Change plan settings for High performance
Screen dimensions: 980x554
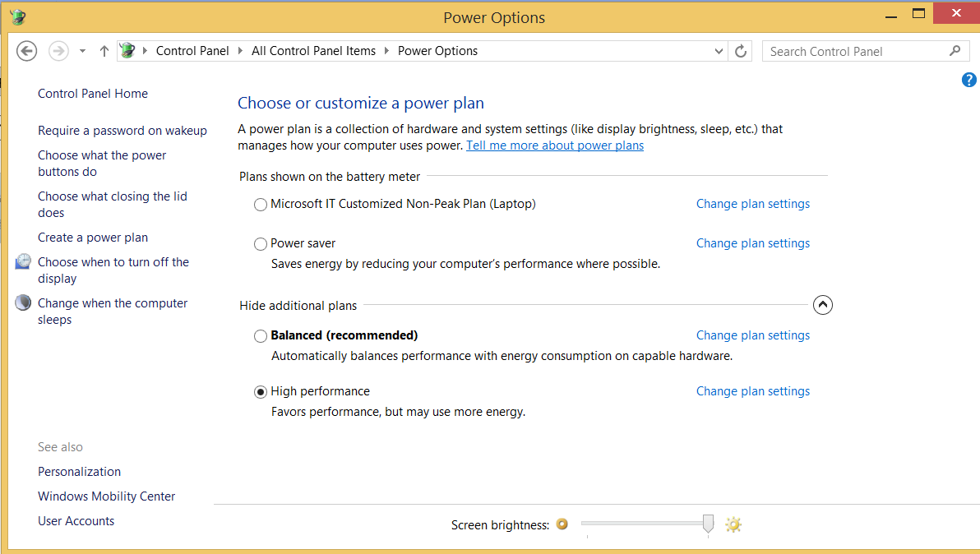click(752, 391)
